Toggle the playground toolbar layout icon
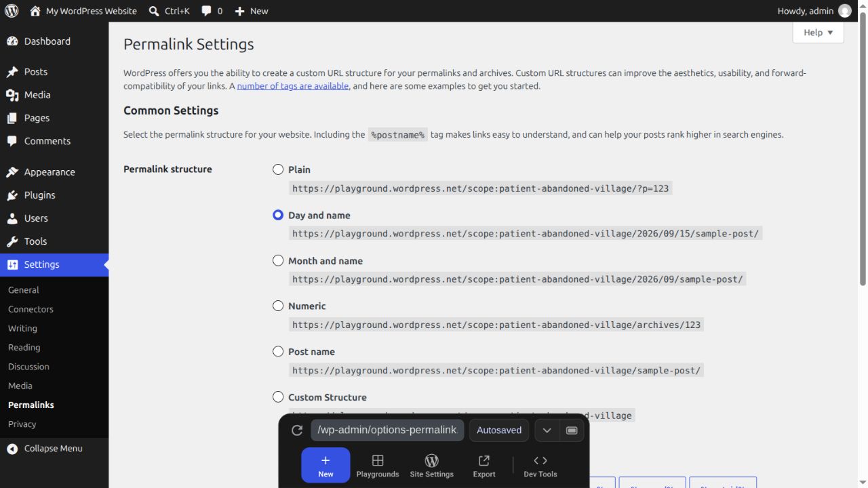 [x=572, y=430]
